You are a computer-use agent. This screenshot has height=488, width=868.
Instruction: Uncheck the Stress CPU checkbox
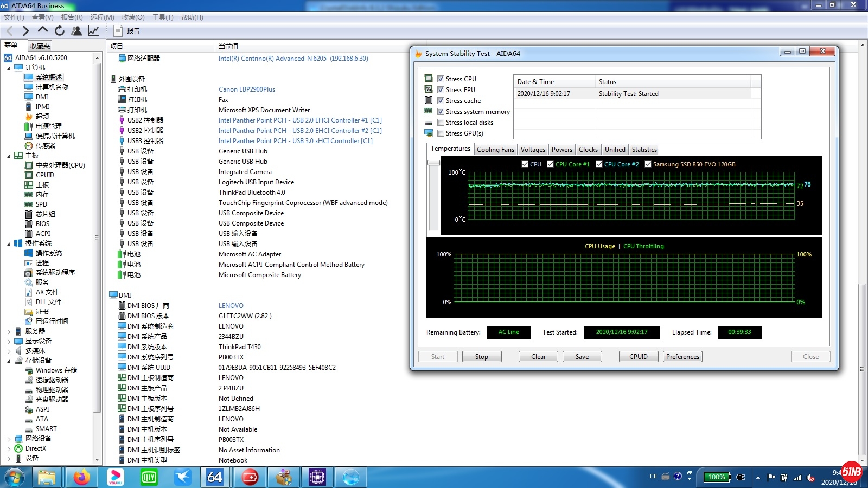(441, 79)
